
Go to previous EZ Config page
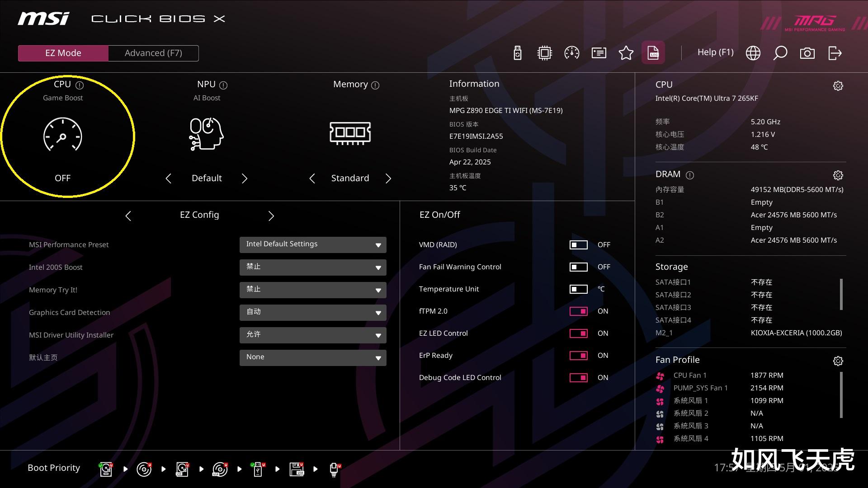click(x=128, y=216)
